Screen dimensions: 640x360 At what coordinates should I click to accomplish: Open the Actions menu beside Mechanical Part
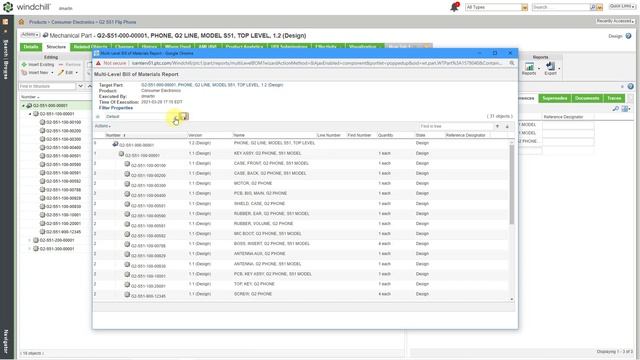tap(30, 35)
